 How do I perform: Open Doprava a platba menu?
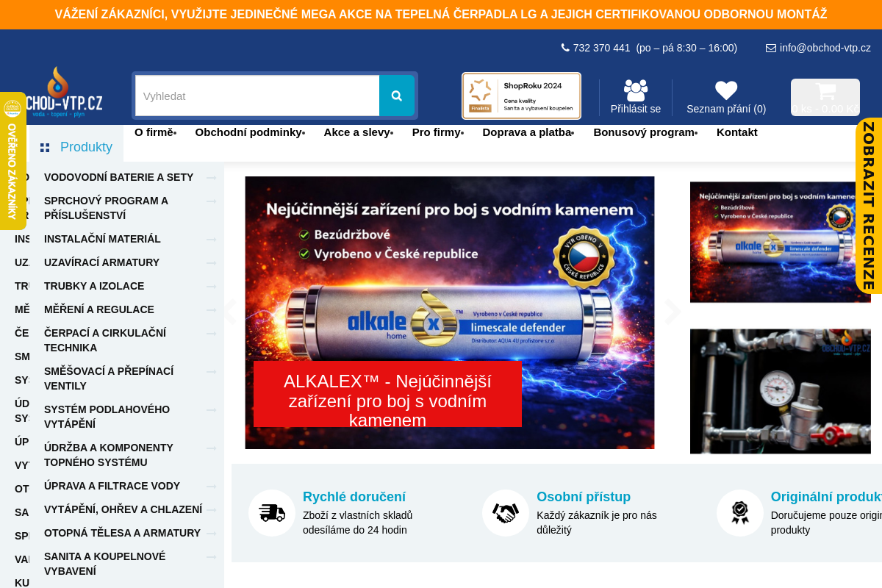527,132
